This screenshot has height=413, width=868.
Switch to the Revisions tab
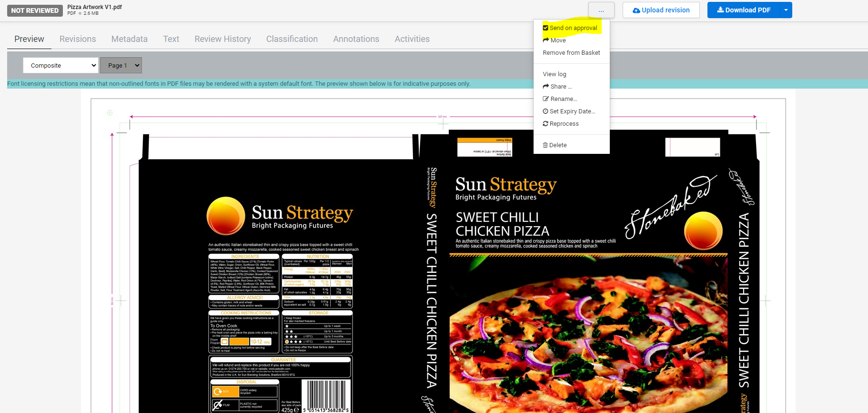[x=78, y=39]
